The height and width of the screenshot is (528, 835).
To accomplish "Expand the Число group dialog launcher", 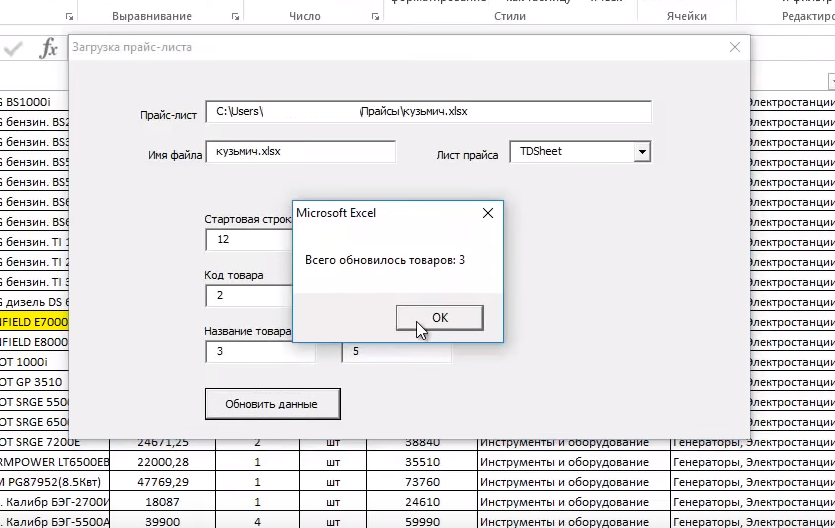I will [375, 17].
